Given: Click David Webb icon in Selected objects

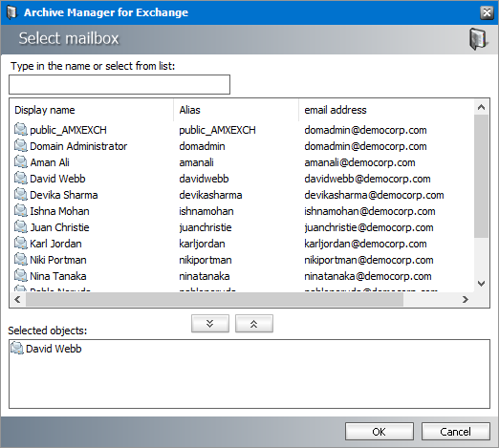Looking at the screenshot, I should coord(17,348).
